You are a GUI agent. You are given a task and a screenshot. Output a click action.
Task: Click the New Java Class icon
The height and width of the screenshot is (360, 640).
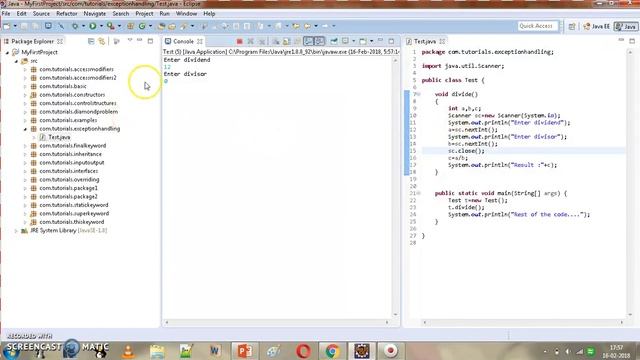(x=142, y=26)
